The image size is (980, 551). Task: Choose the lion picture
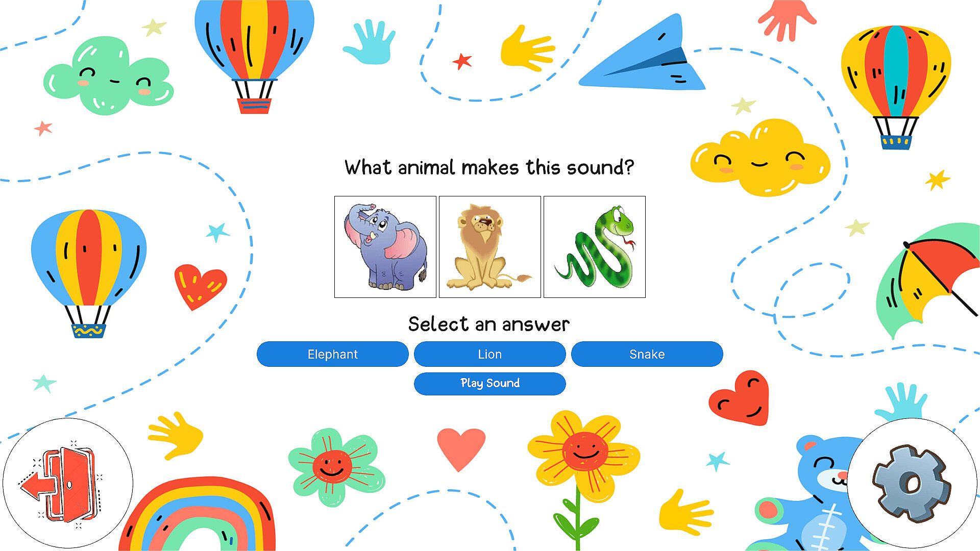(x=490, y=247)
